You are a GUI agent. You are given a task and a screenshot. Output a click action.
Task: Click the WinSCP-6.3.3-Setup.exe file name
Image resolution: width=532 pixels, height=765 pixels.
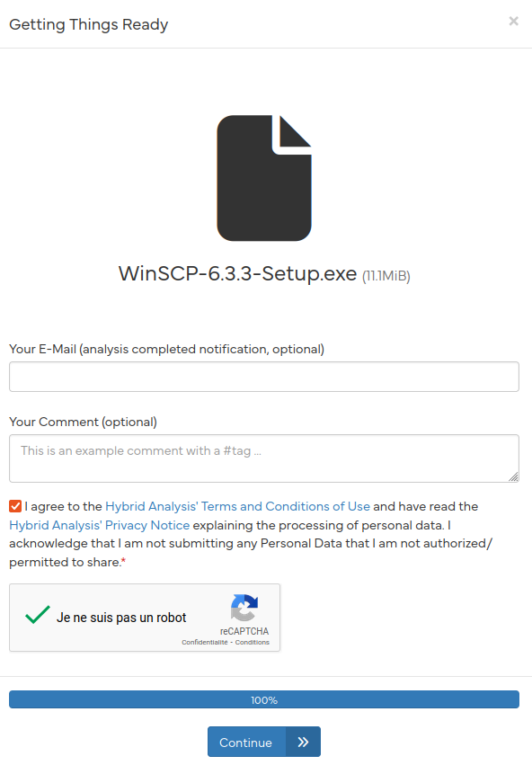[x=237, y=273]
